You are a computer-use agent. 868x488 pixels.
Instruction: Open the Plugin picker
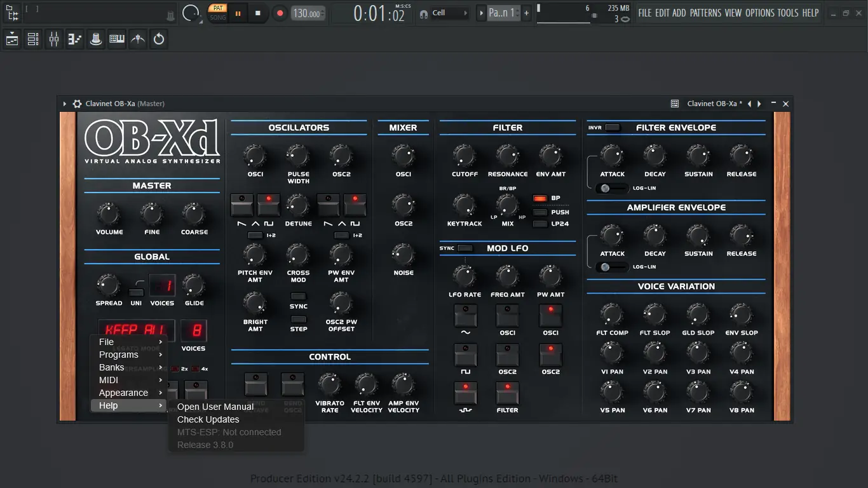(95, 39)
